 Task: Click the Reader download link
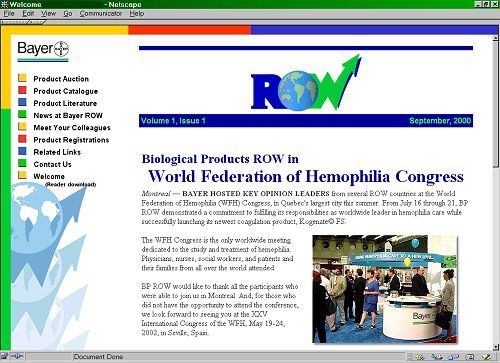pos(70,184)
